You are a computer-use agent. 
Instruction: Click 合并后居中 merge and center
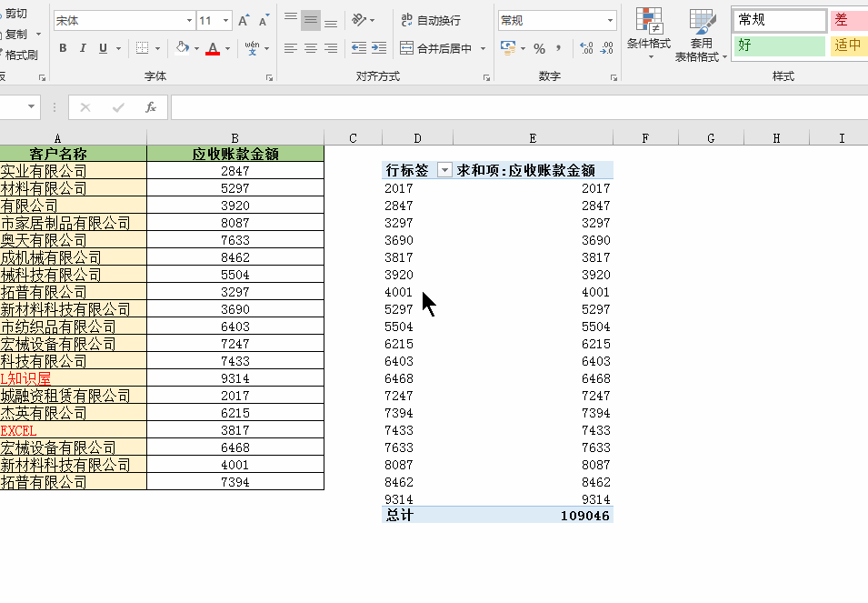[436, 48]
